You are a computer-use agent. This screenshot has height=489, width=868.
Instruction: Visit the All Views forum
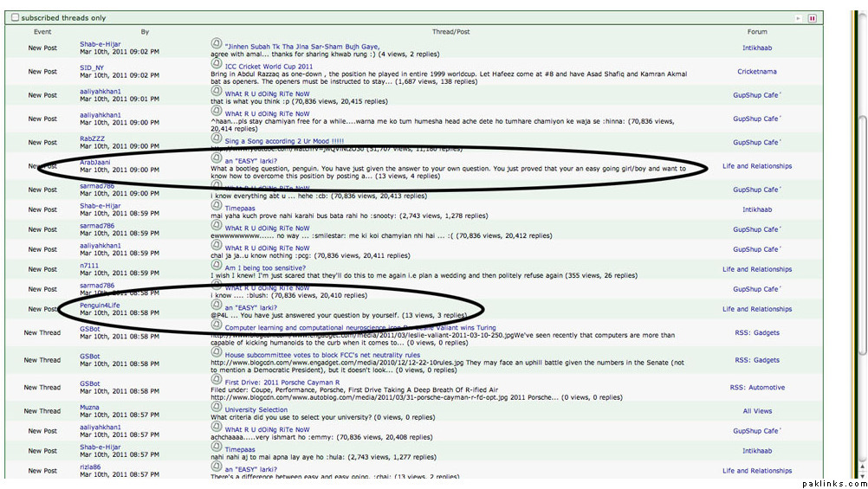(x=756, y=411)
